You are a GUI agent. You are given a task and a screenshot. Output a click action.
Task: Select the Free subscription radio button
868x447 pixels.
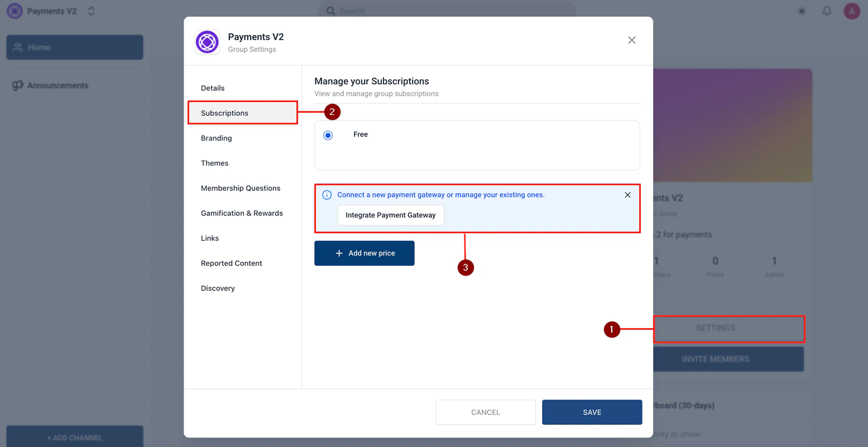coord(328,134)
